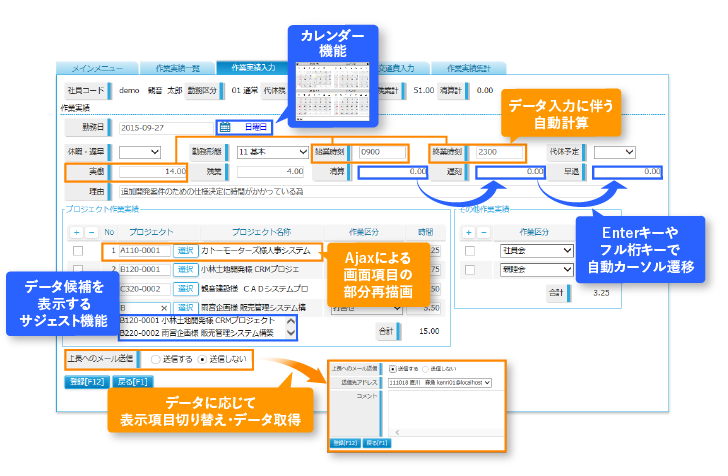Open the calendar icon next to the work date
Image resolution: width=728 pixels, height=476 pixels.
[x=224, y=128]
